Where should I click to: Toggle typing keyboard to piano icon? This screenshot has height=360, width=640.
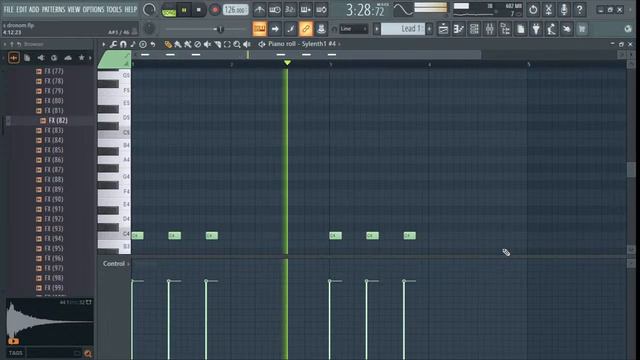click(260, 29)
